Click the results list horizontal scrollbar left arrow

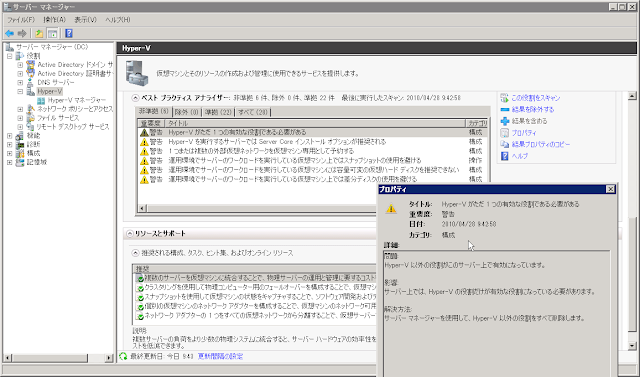pos(142,208)
